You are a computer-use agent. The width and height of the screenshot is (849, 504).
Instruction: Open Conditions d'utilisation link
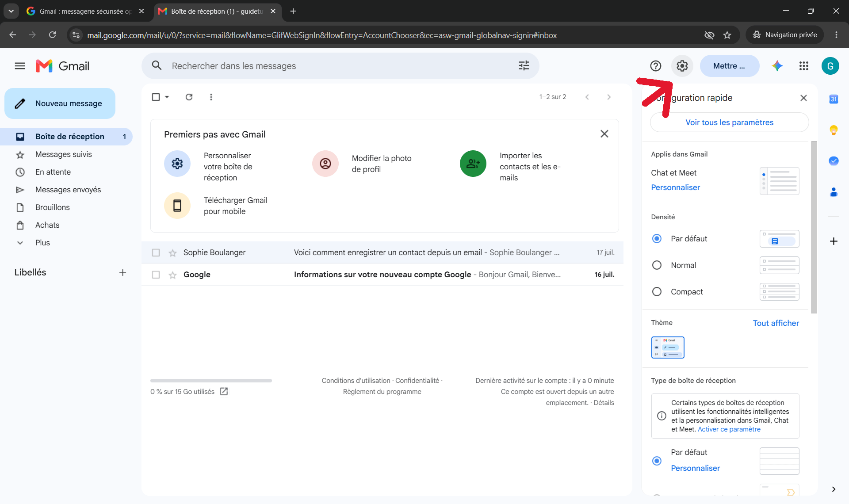pos(356,381)
